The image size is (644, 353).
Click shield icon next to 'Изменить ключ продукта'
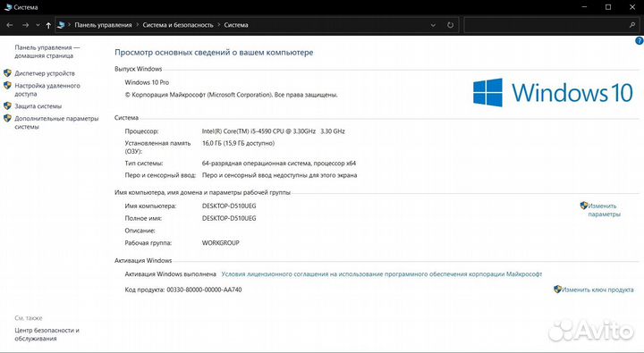click(557, 290)
